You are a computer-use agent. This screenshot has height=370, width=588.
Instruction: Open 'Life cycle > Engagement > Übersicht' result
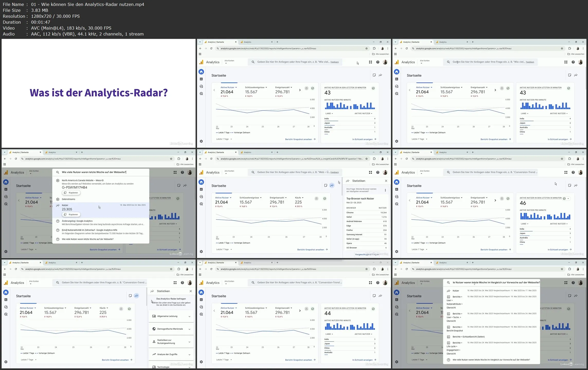[x=491, y=348]
